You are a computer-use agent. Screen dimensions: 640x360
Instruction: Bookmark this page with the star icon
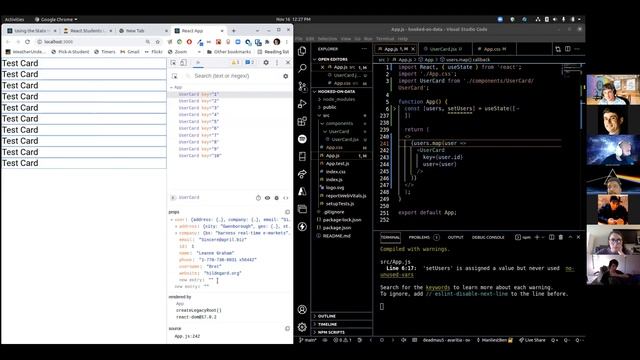[x=158, y=42]
